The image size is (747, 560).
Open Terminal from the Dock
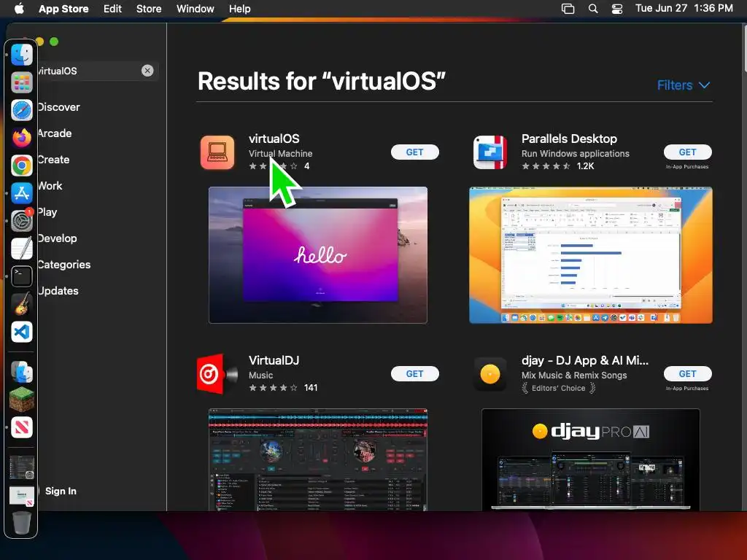[22, 276]
